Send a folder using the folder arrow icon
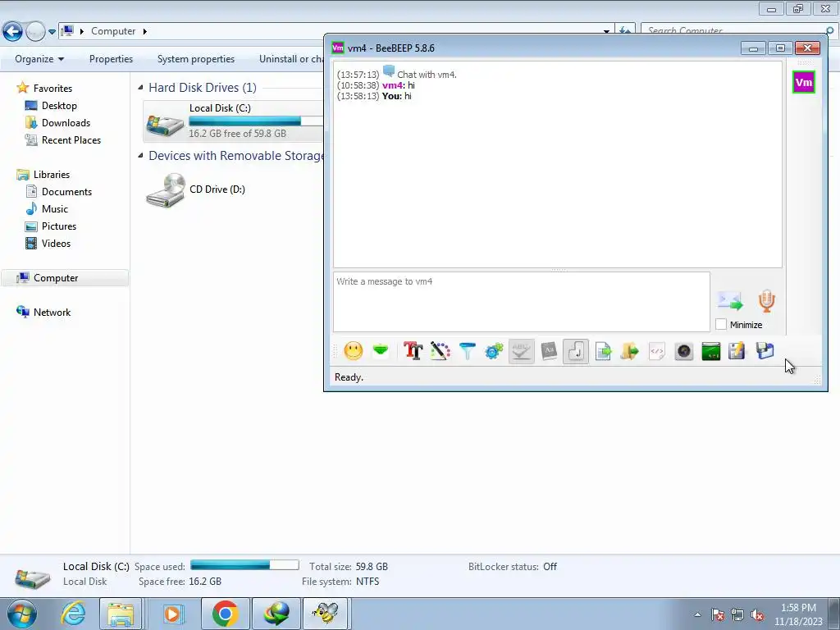840x630 pixels. 630,351
